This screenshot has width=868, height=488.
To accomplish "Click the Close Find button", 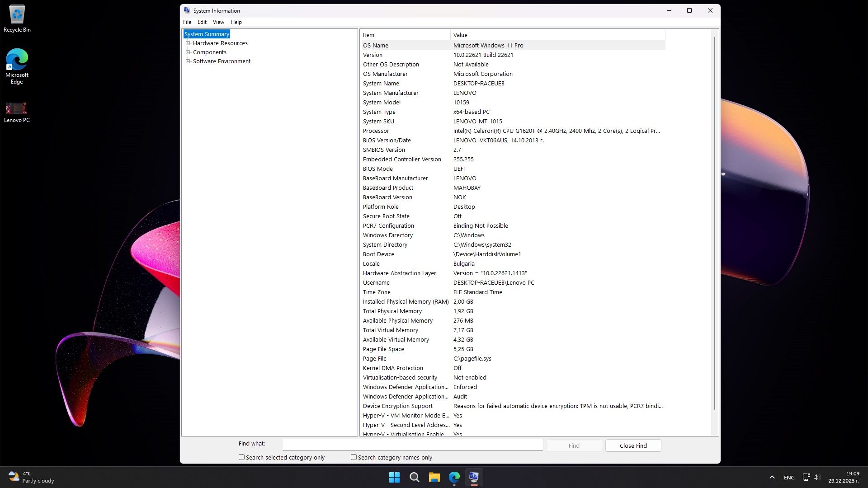I will tap(633, 446).
